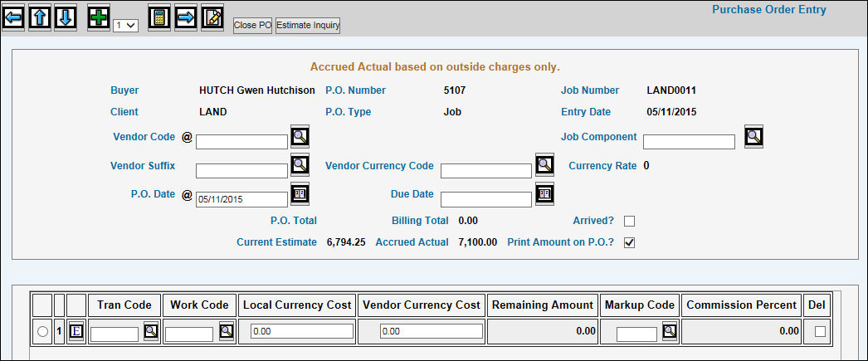This screenshot has height=361, width=868.
Task: Click the Work Code input in row 1
Action: coord(189,334)
